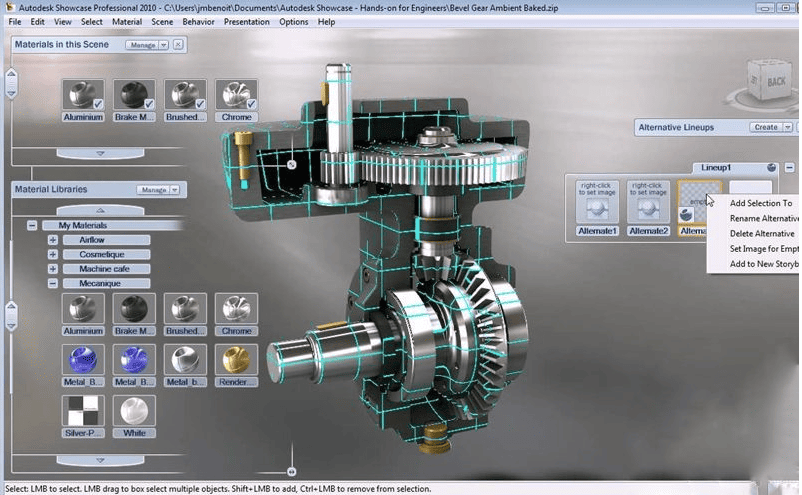The height and width of the screenshot is (495, 802).
Task: Select the Mecanique library label
Action: click(106, 283)
